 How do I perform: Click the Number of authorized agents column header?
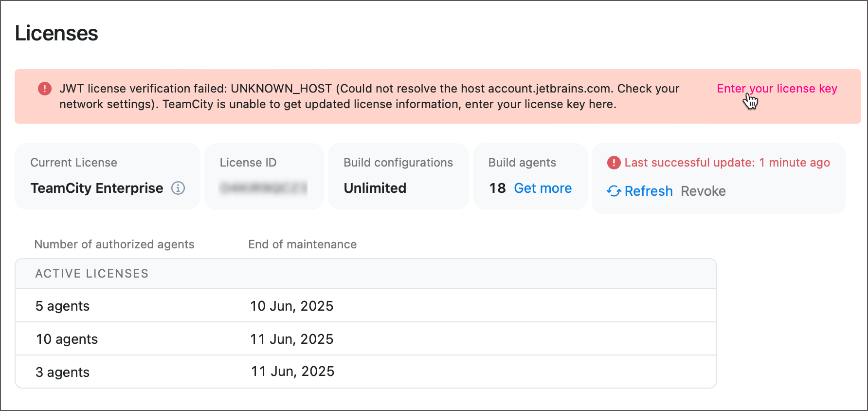tap(114, 244)
